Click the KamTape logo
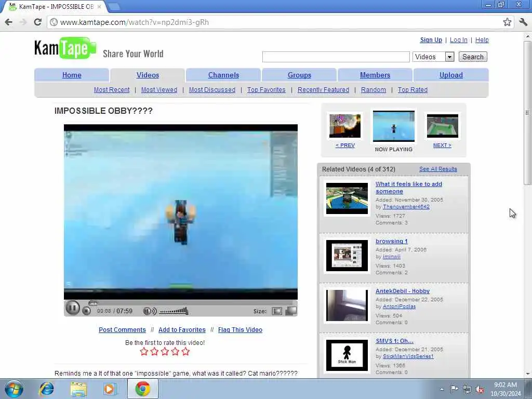The image size is (532, 399). point(65,48)
